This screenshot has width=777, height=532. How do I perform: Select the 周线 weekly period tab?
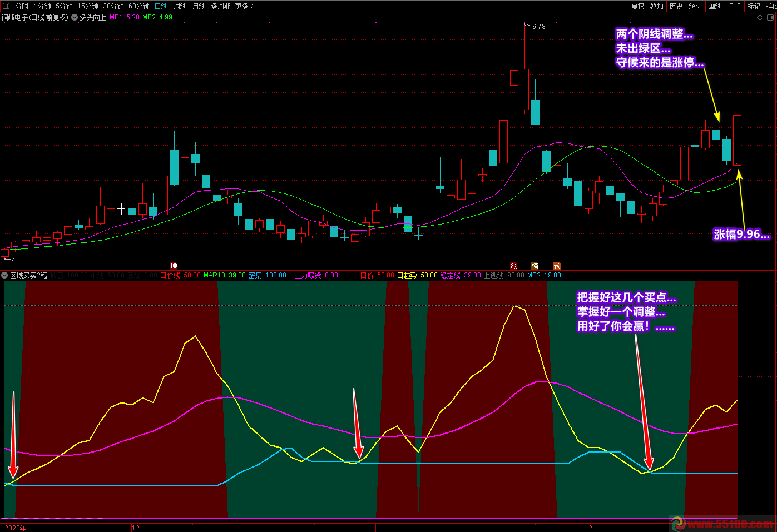180,6
